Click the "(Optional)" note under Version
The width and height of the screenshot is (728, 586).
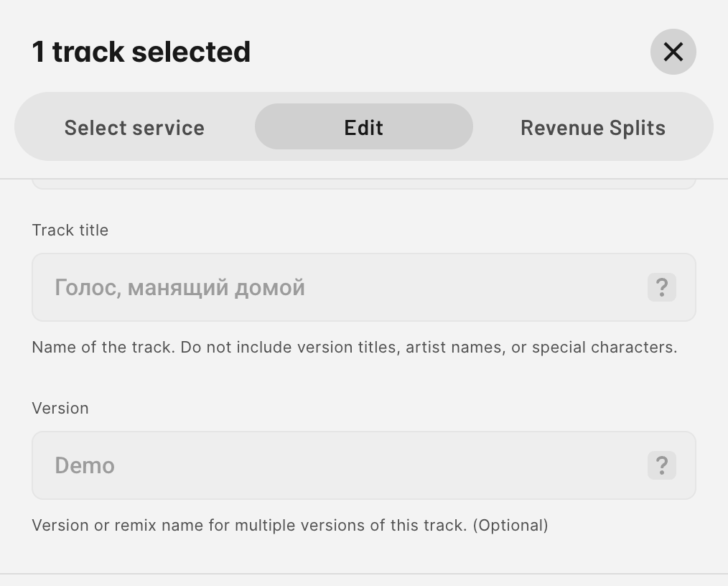(x=510, y=526)
